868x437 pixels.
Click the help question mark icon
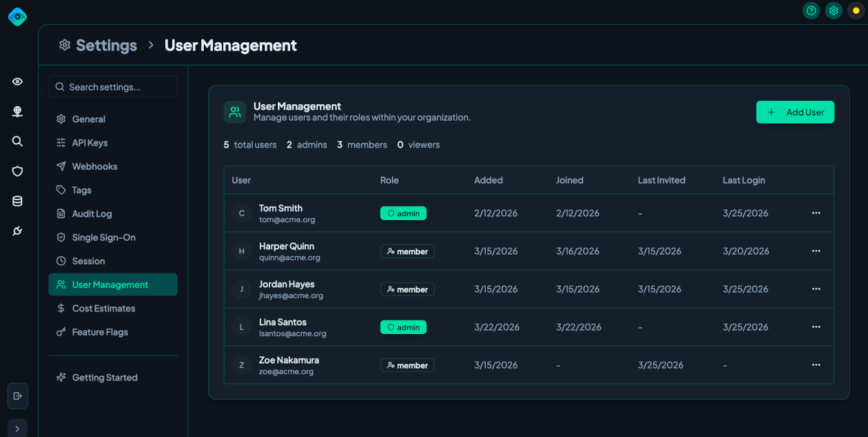point(811,10)
